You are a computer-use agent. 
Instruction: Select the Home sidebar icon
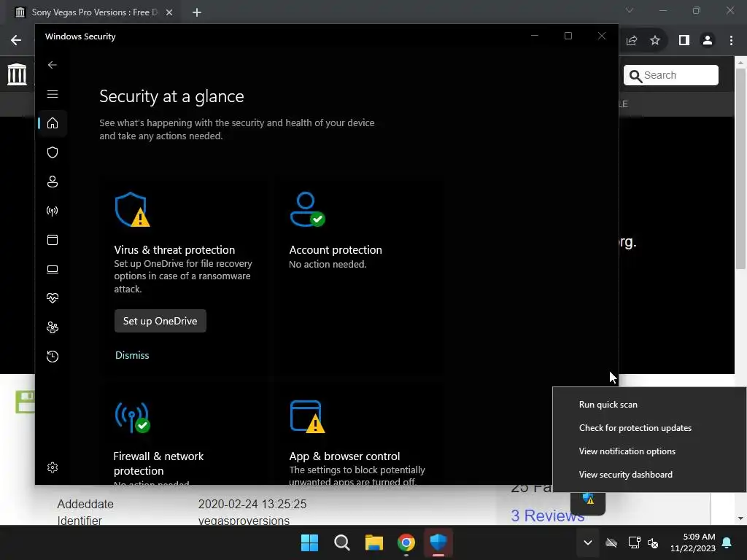[53, 123]
